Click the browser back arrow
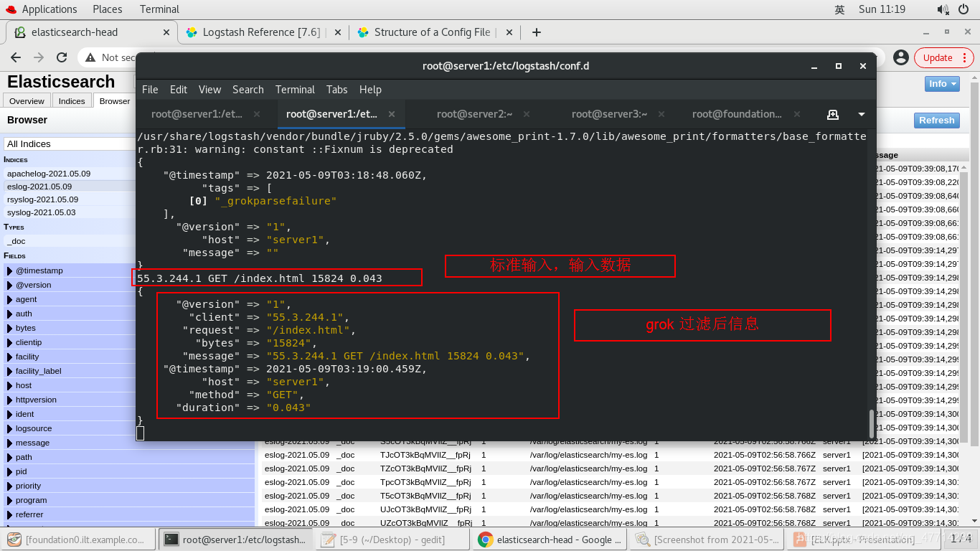This screenshot has height=551, width=980. click(16, 57)
